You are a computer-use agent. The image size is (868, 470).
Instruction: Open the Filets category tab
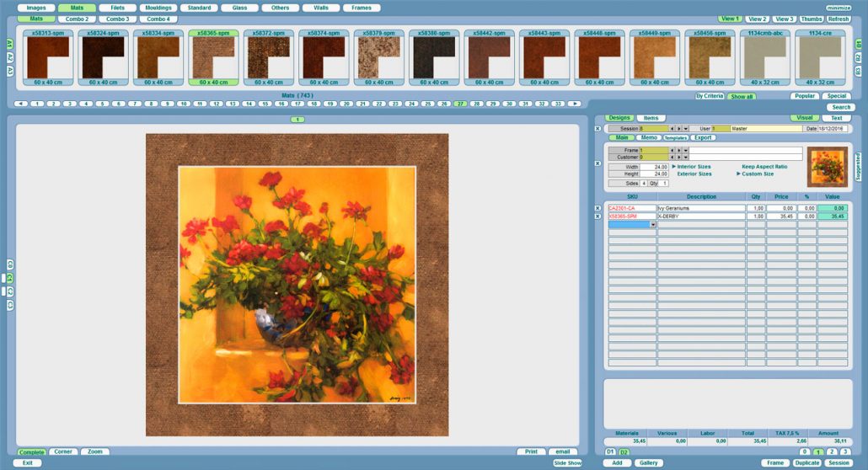[117, 8]
